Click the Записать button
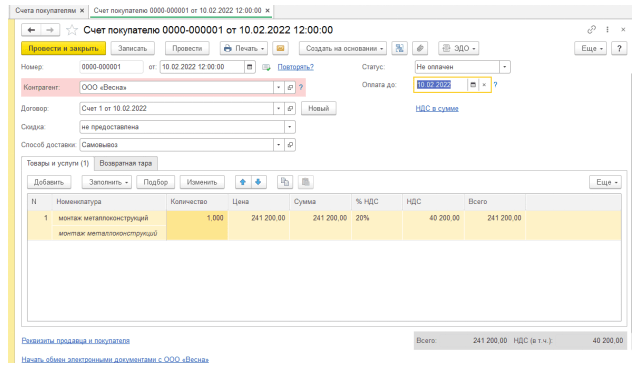 tap(132, 48)
